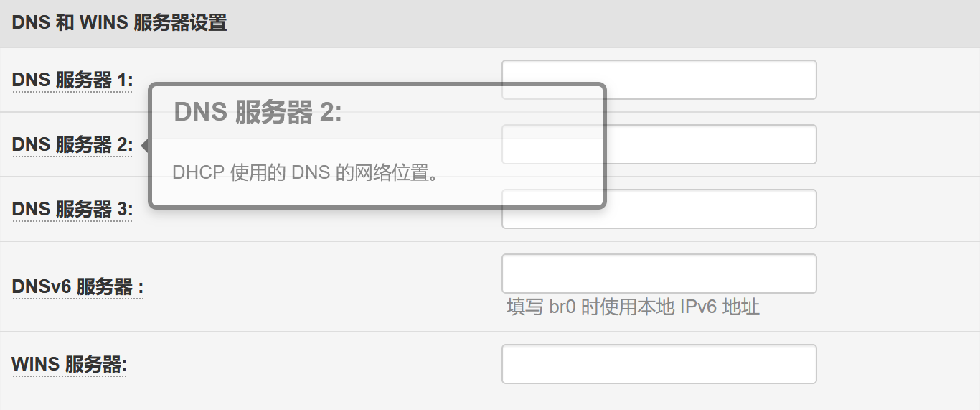Click the tooltip's DHCP description text
The width and height of the screenshot is (980, 410).
(305, 173)
